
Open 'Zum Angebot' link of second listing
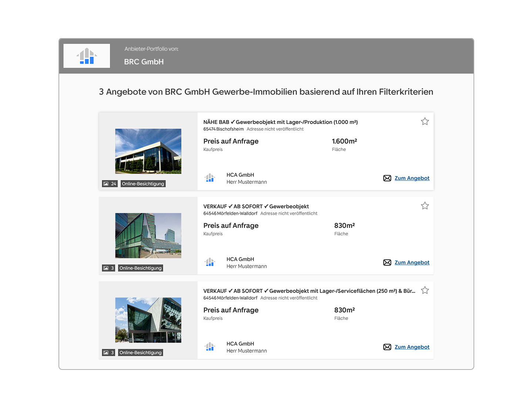click(412, 263)
